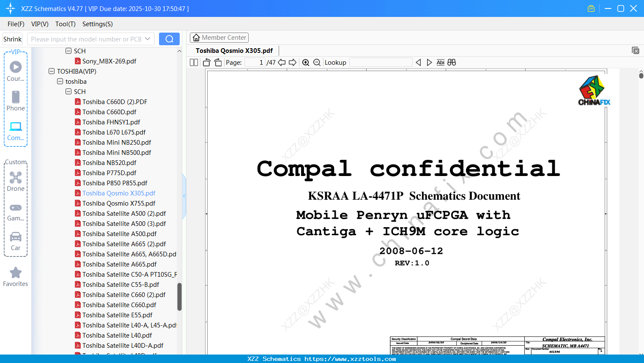Viewport: 644px width, 363px height.
Task: Close the document tab panel icon
Action: 635,50
